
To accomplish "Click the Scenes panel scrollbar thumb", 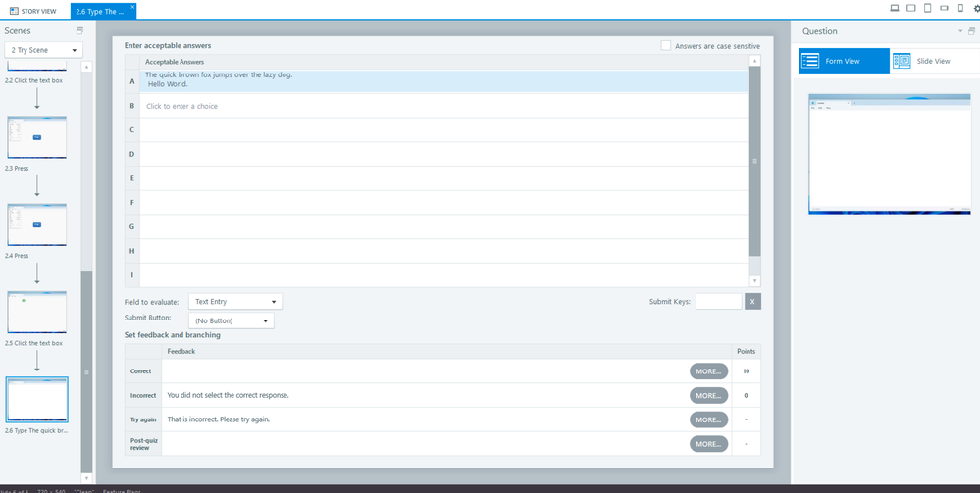I will click(x=86, y=371).
